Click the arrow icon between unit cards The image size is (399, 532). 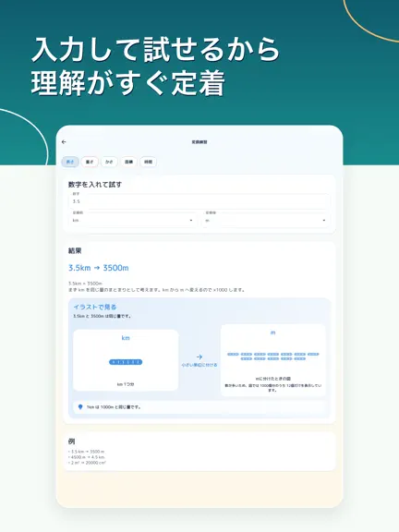(199, 357)
